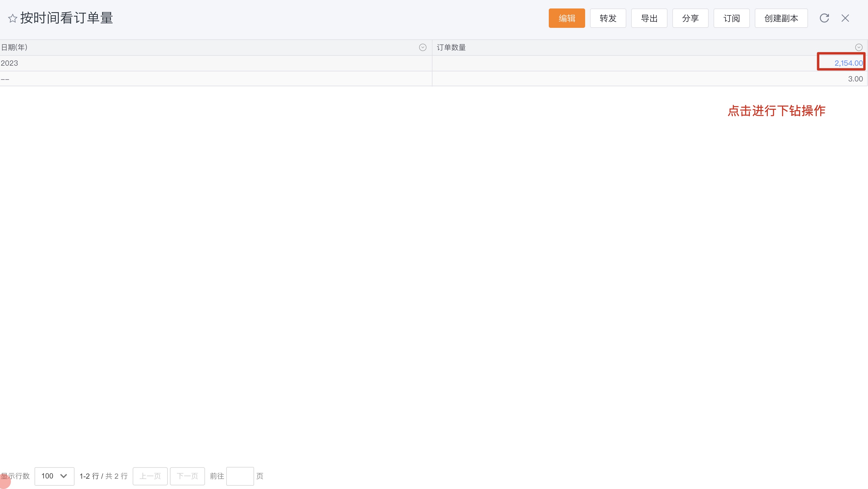This screenshot has width=868, height=489.
Task: Go to previous page 上一页
Action: click(150, 476)
